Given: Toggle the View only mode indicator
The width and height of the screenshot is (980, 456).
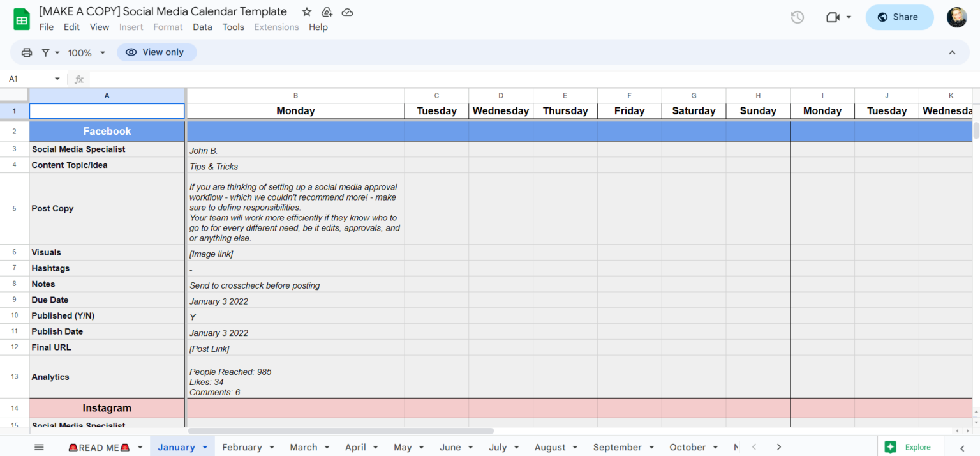Looking at the screenshot, I should (x=156, y=52).
